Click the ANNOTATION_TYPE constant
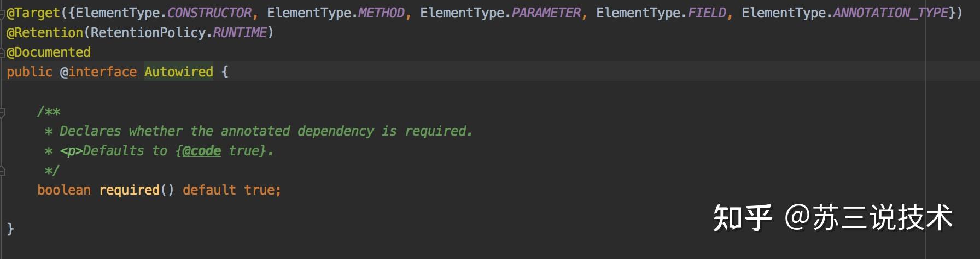The height and width of the screenshot is (259, 980). (890, 13)
